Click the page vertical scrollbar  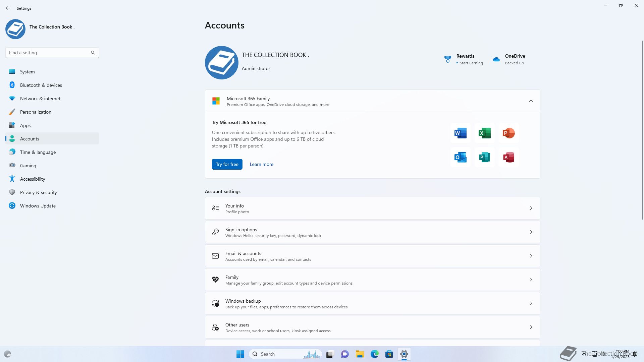[x=643, y=130]
